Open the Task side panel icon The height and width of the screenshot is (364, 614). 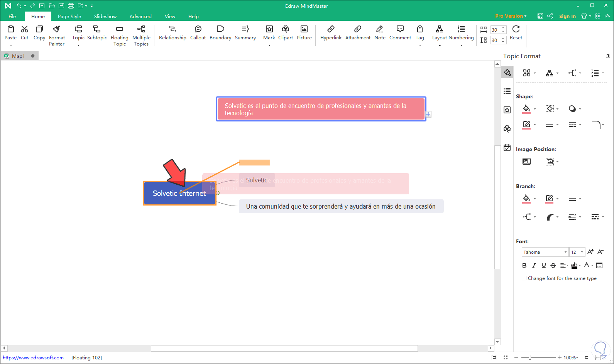[x=507, y=148]
